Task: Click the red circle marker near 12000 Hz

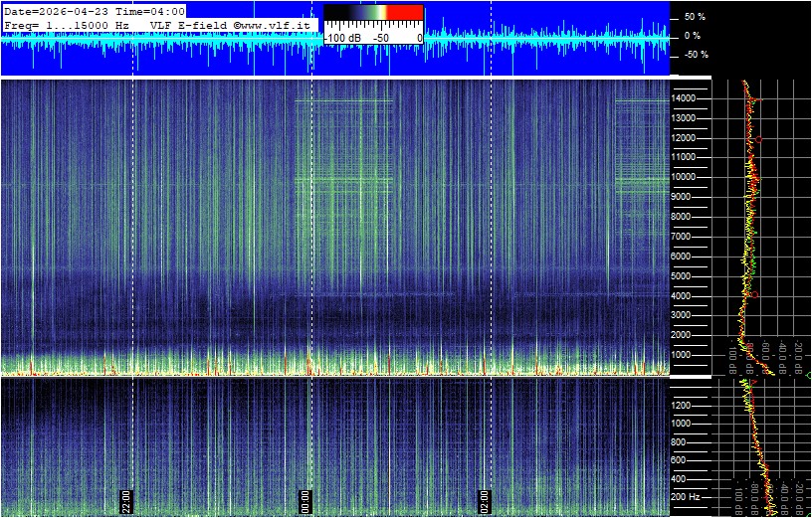Action: 759,140
